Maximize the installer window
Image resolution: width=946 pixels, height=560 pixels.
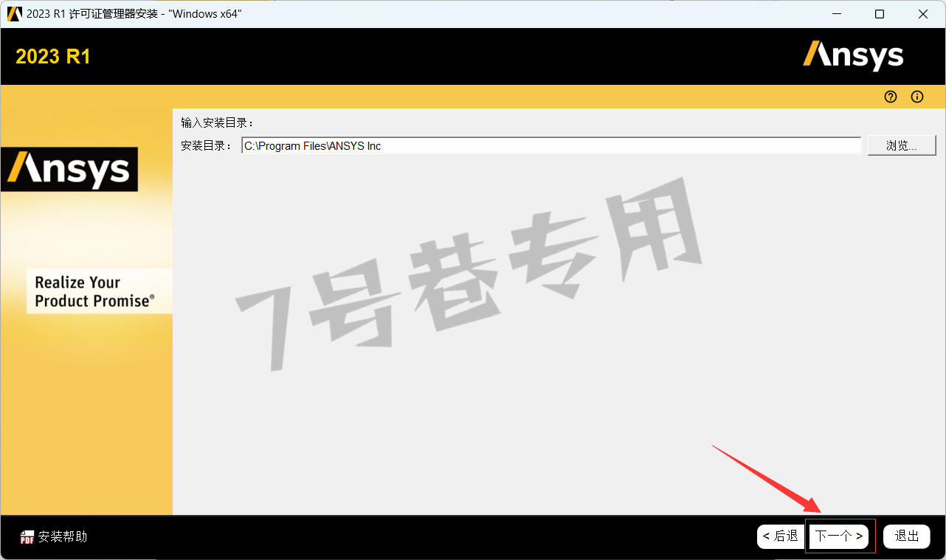coord(880,14)
